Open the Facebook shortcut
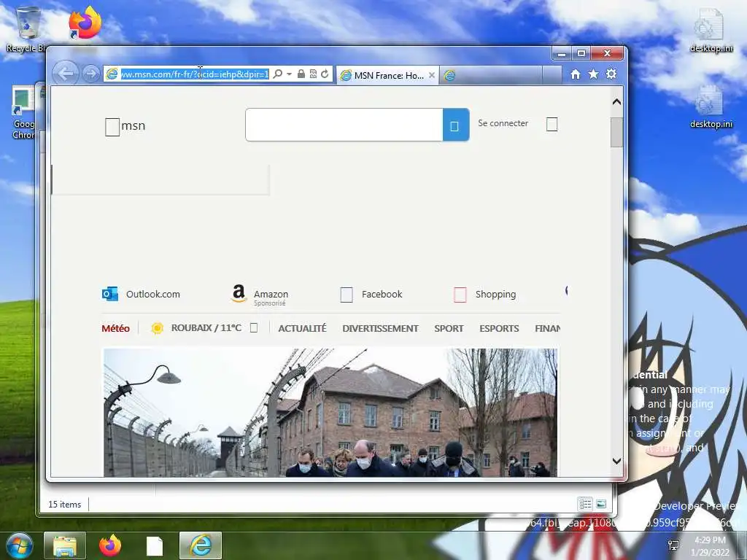 [x=371, y=295]
